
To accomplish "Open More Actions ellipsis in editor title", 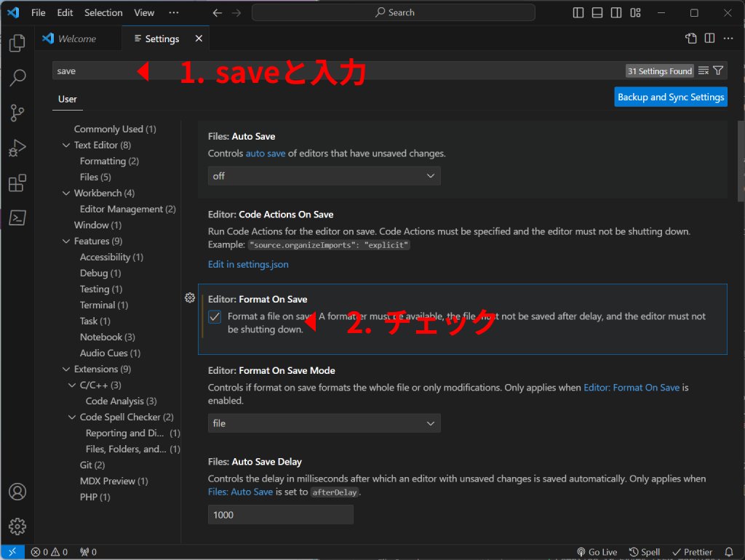I will (x=728, y=39).
